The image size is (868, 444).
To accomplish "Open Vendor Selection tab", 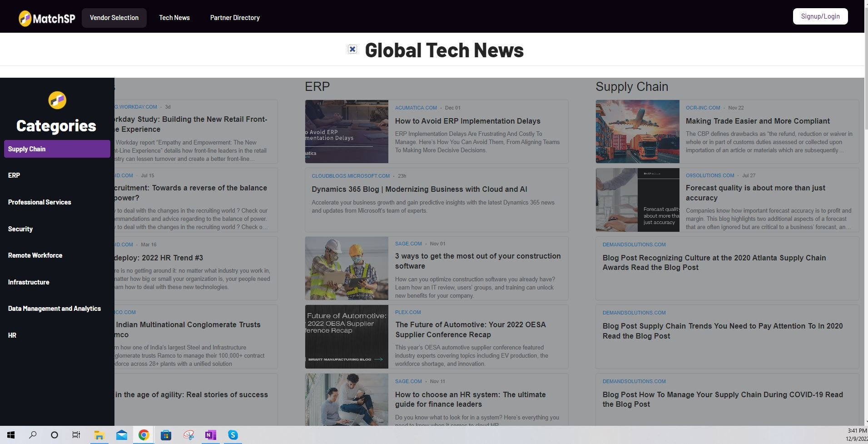I will point(114,18).
